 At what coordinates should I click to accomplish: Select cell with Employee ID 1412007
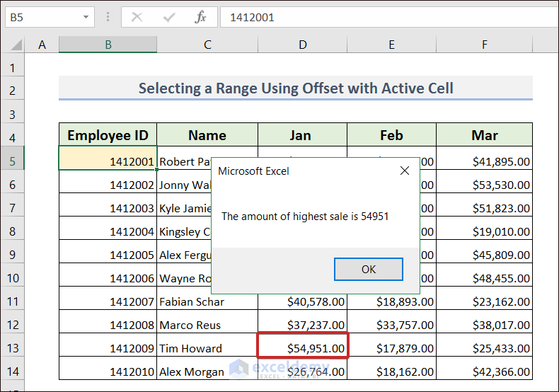click(x=108, y=299)
